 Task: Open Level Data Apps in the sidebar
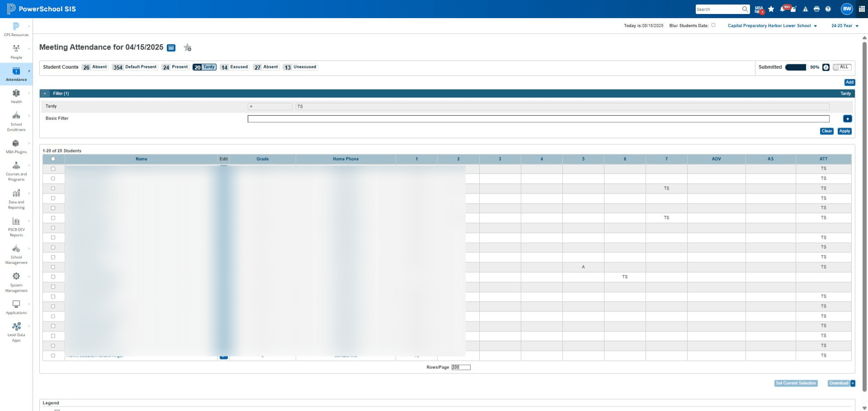[16, 332]
